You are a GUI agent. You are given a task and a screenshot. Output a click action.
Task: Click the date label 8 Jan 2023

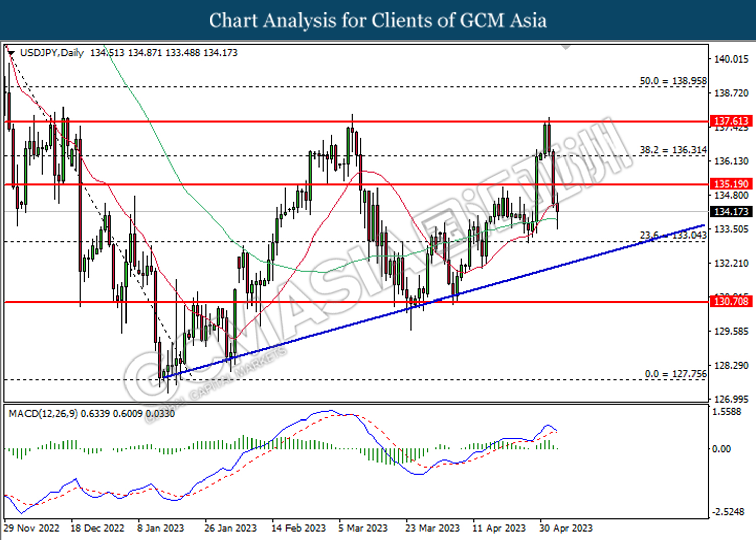(161, 528)
